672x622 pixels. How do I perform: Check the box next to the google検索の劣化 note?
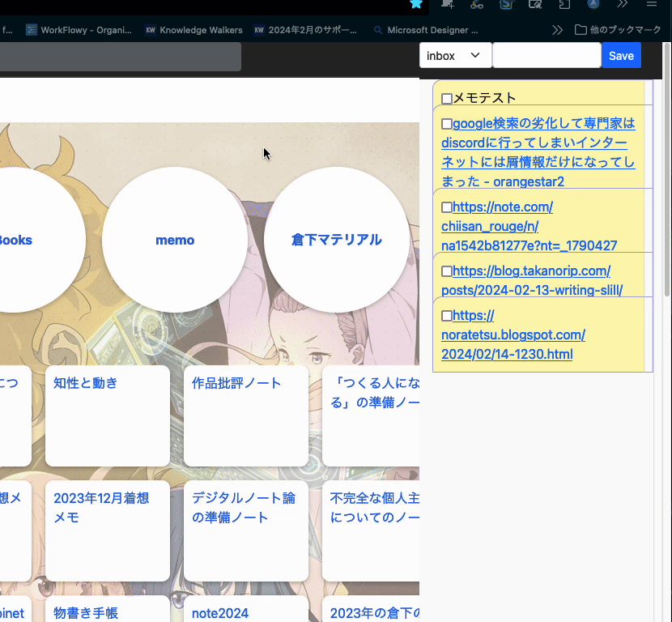tap(446, 123)
